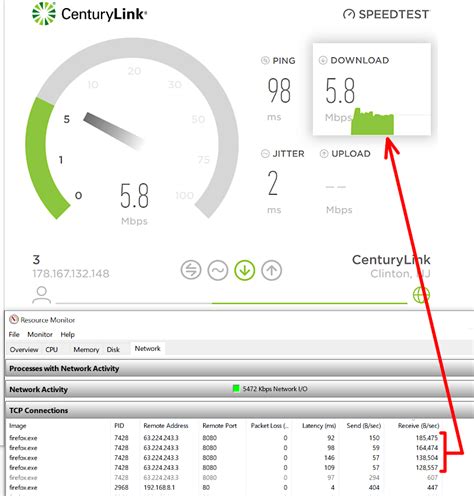Click the small icon beside UPLOAD label
The image size is (474, 496).
[x=324, y=154]
